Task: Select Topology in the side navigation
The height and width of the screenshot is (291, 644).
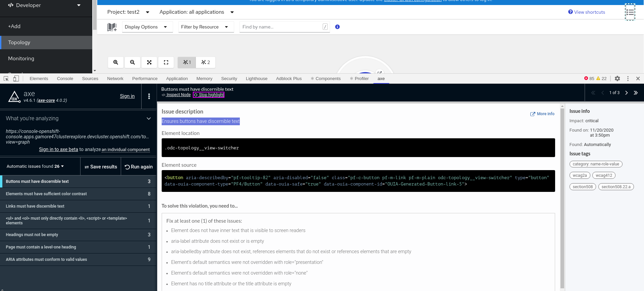Action: (46, 43)
